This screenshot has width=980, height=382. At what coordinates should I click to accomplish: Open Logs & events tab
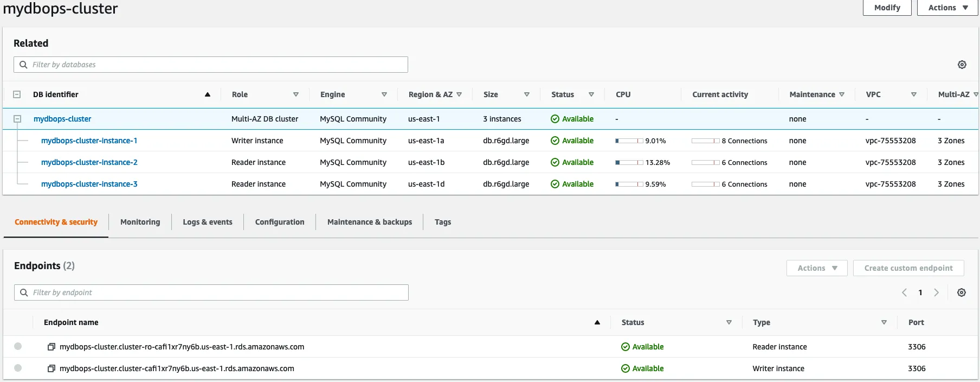pos(208,222)
